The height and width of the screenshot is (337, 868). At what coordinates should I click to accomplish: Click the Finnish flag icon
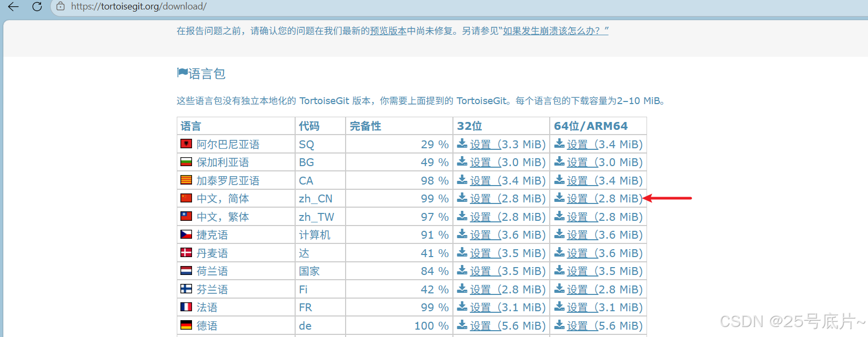(x=186, y=289)
